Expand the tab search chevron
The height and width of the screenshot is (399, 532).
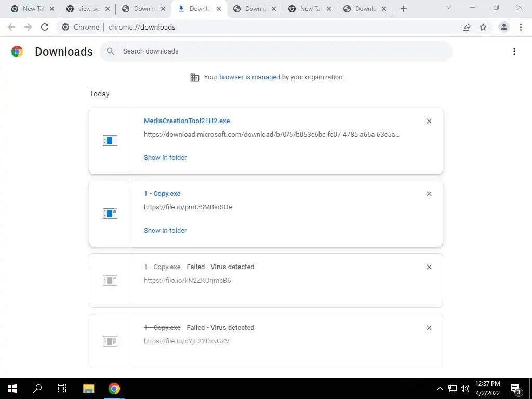[x=448, y=7]
